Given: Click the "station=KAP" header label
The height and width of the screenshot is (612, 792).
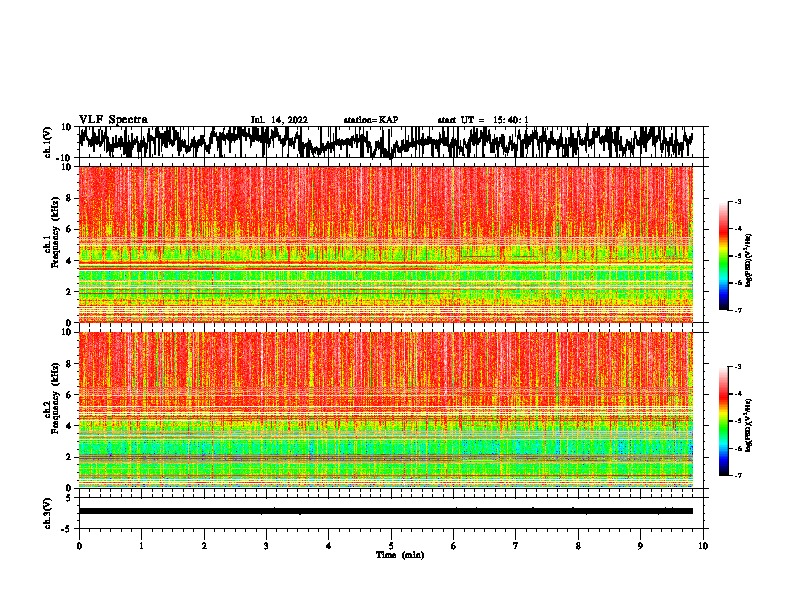Looking at the screenshot, I should [371, 120].
